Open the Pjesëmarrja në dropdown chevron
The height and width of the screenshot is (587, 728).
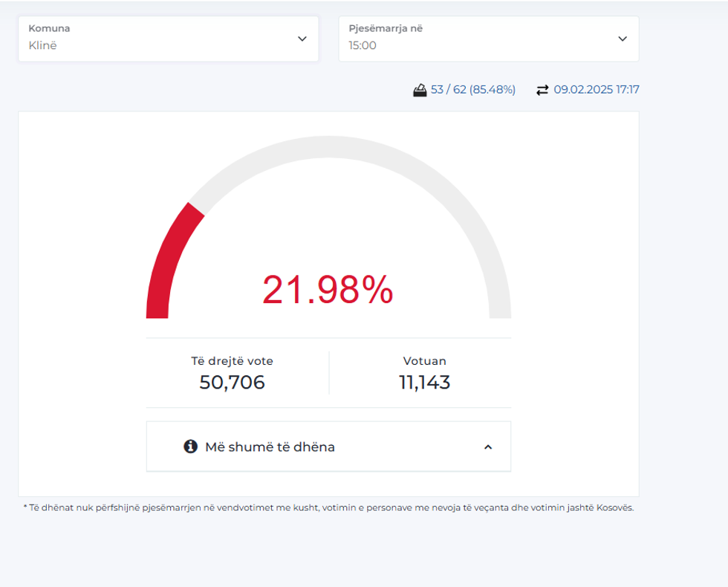[x=623, y=39]
